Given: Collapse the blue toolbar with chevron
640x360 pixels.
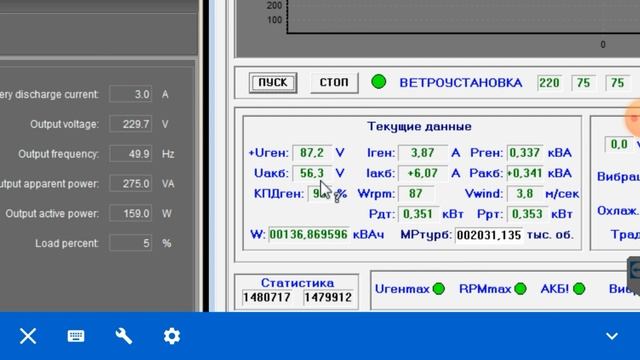Looking at the screenshot, I should tap(611, 336).
